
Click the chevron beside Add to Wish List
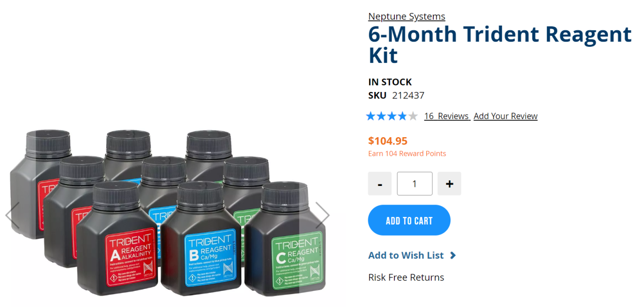click(453, 255)
